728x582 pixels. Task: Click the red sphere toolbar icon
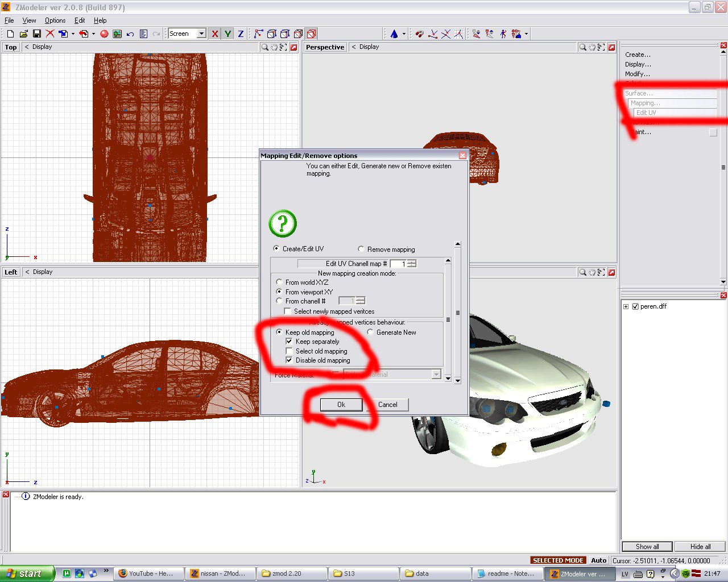(104, 34)
